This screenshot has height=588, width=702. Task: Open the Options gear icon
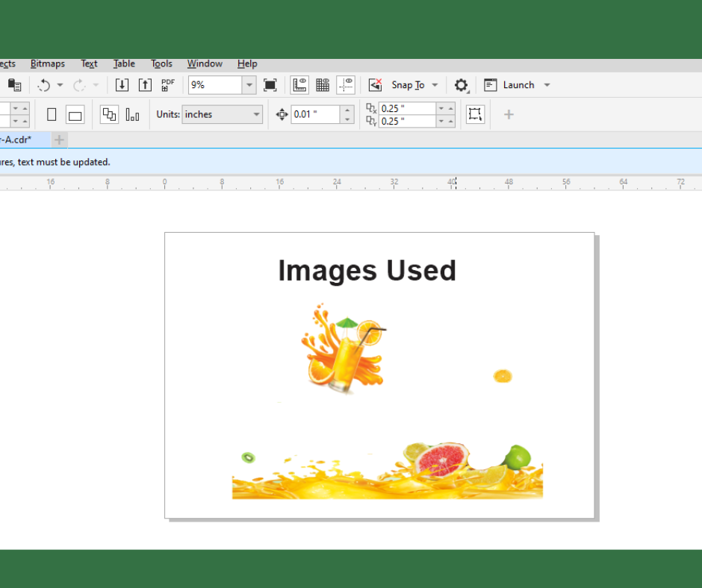click(x=462, y=85)
